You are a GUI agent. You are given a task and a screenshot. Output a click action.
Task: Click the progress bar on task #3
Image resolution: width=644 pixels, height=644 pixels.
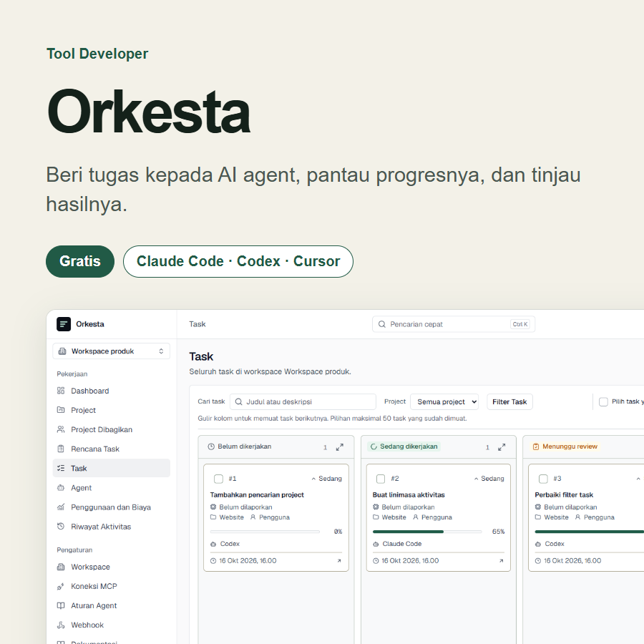[x=590, y=532]
